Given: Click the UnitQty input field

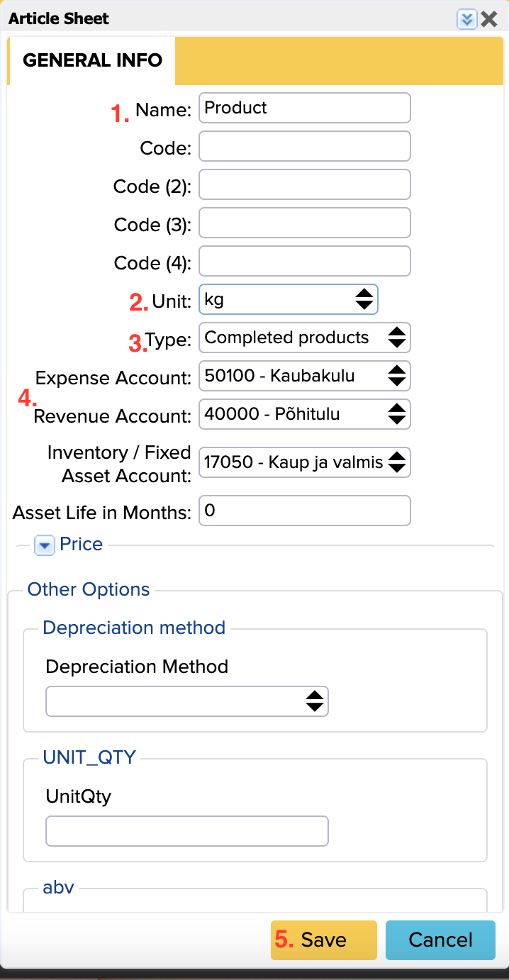Looking at the screenshot, I should (186, 831).
